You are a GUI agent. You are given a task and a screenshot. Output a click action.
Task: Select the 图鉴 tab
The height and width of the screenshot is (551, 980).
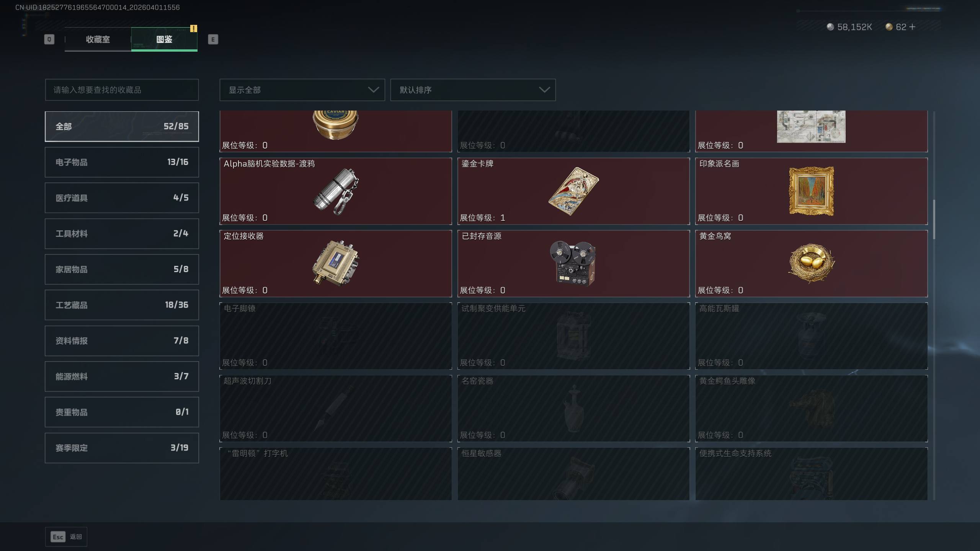pyautogui.click(x=164, y=39)
